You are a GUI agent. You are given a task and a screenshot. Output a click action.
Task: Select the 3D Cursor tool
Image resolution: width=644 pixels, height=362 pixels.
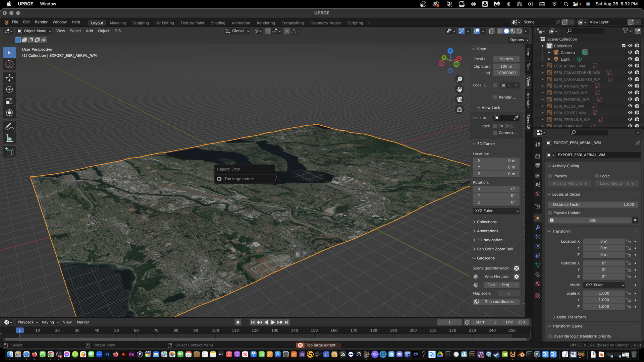[x=9, y=64]
